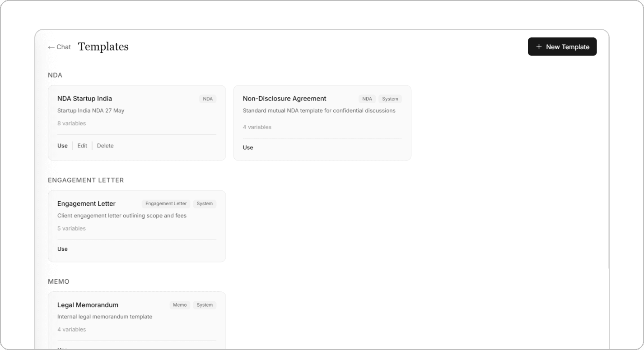
Task: Click the MEMO section heading
Action: [x=59, y=281]
